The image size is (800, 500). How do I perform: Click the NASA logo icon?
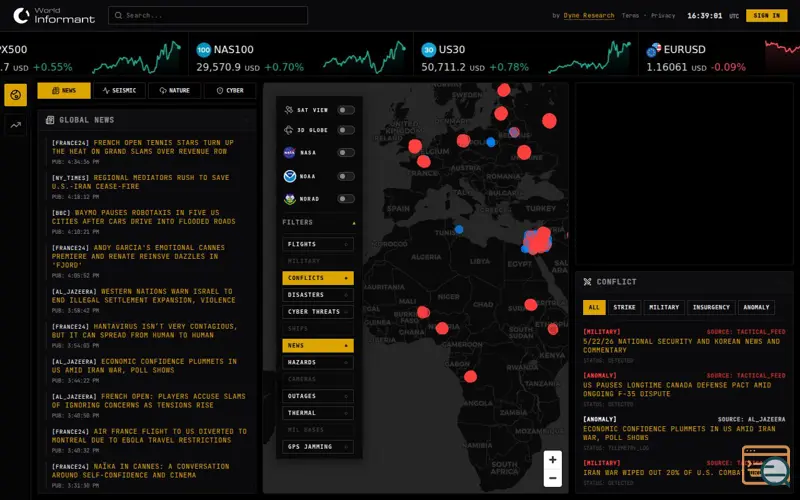[290, 153]
